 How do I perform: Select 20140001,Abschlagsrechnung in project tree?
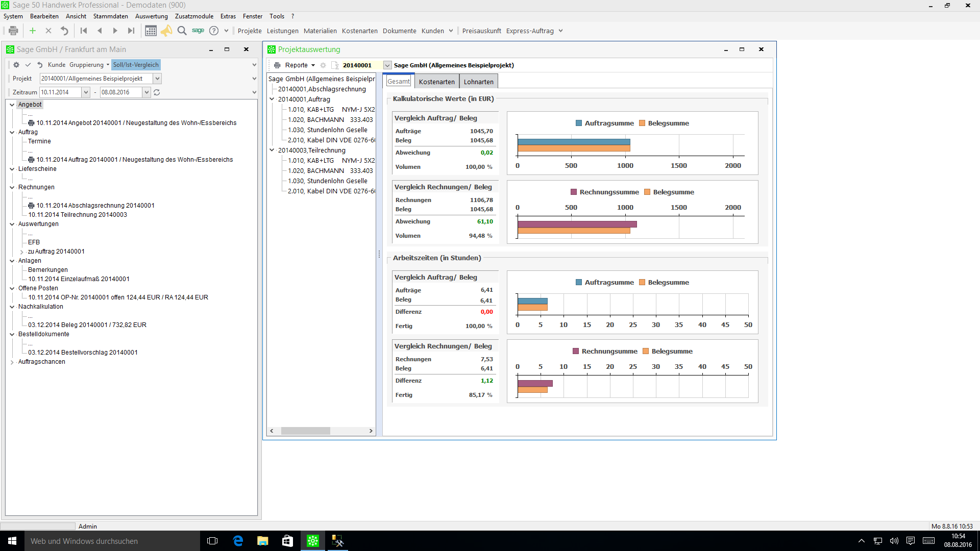click(x=322, y=89)
